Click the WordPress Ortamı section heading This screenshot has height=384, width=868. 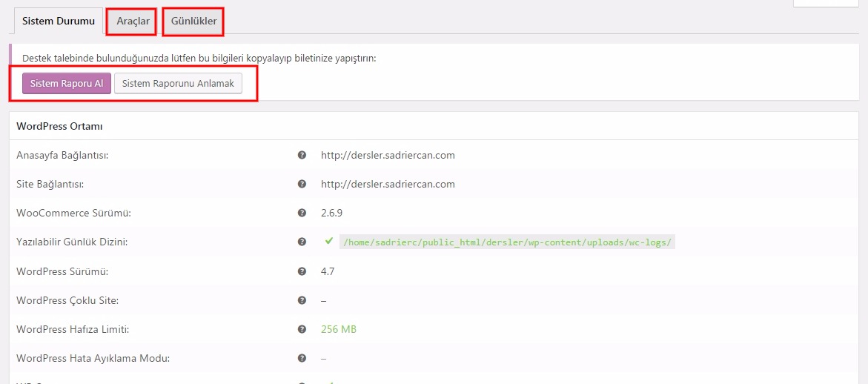[60, 126]
